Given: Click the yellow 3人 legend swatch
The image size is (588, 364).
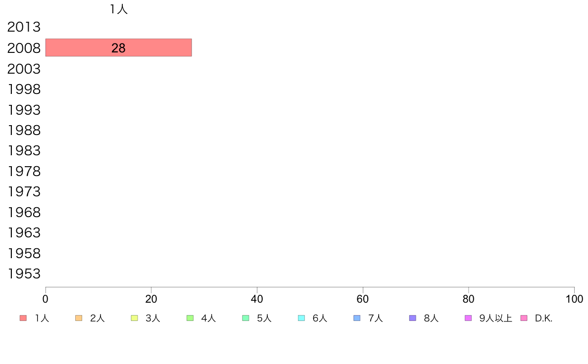Looking at the screenshot, I should 134,318.
